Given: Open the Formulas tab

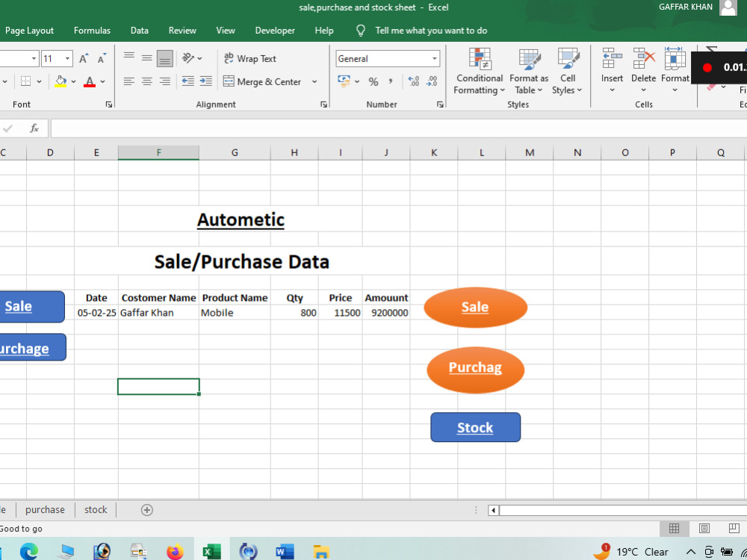Looking at the screenshot, I should coord(92,31).
